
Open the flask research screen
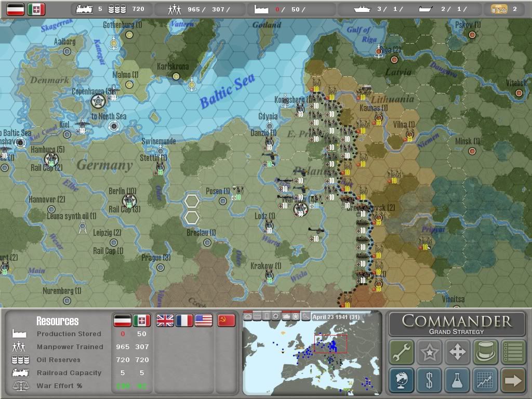click(457, 380)
